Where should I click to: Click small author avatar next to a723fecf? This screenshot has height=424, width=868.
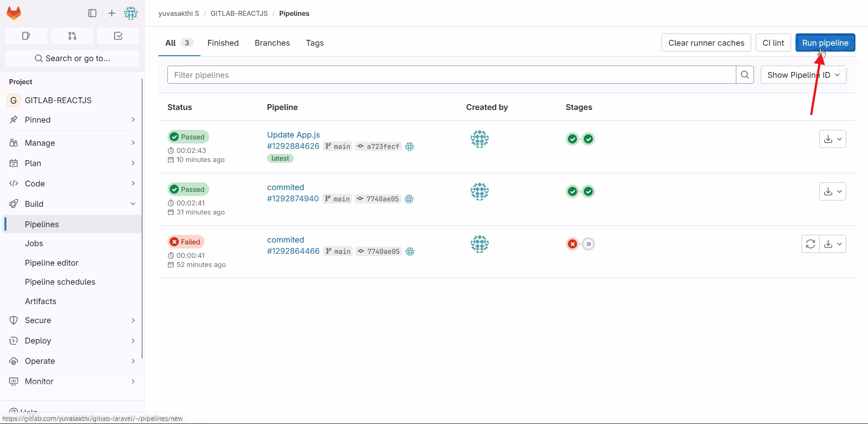click(x=410, y=147)
